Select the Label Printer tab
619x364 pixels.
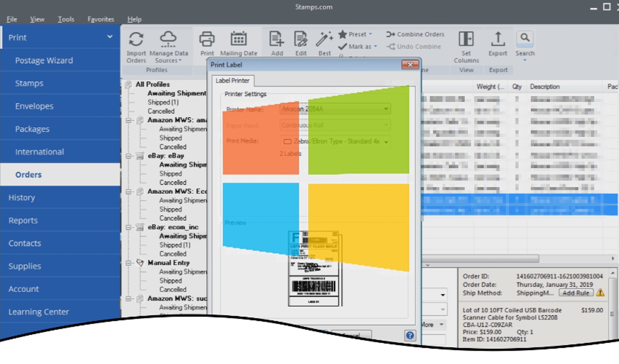(x=233, y=80)
